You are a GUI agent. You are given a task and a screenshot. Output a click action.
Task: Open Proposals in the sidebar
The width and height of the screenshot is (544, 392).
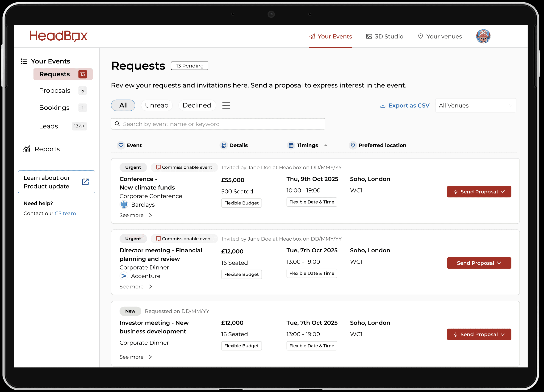tap(55, 91)
